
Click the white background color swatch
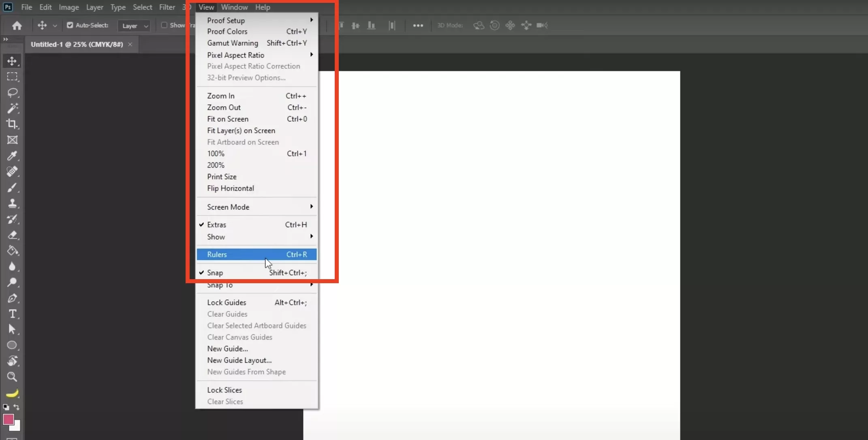pos(17,427)
